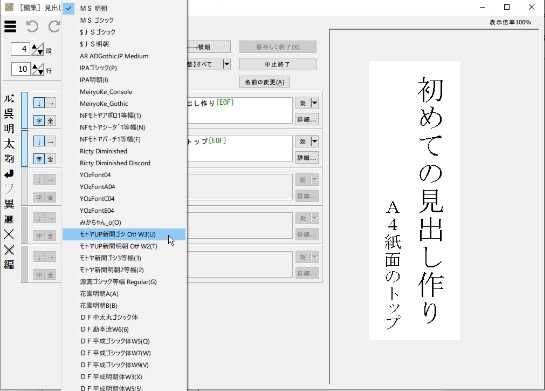
Task: Click the stepper arrows beside 10 行
Action: tap(38, 69)
